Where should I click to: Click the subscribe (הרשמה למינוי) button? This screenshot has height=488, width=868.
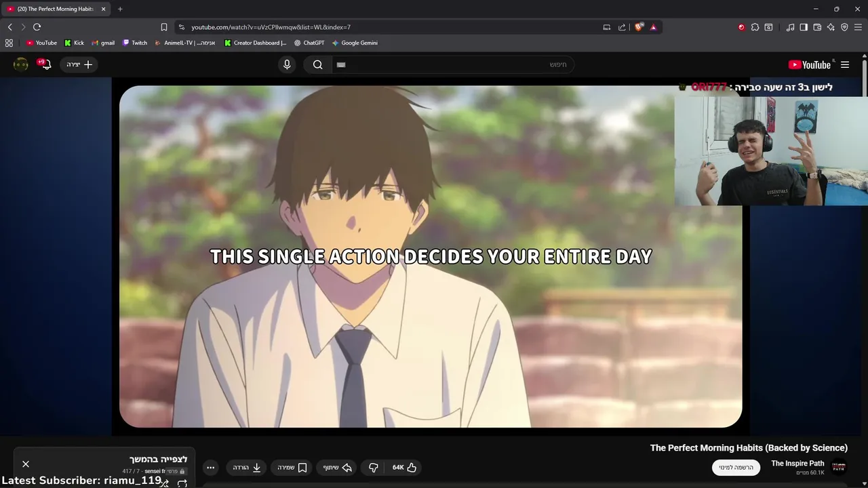(736, 468)
